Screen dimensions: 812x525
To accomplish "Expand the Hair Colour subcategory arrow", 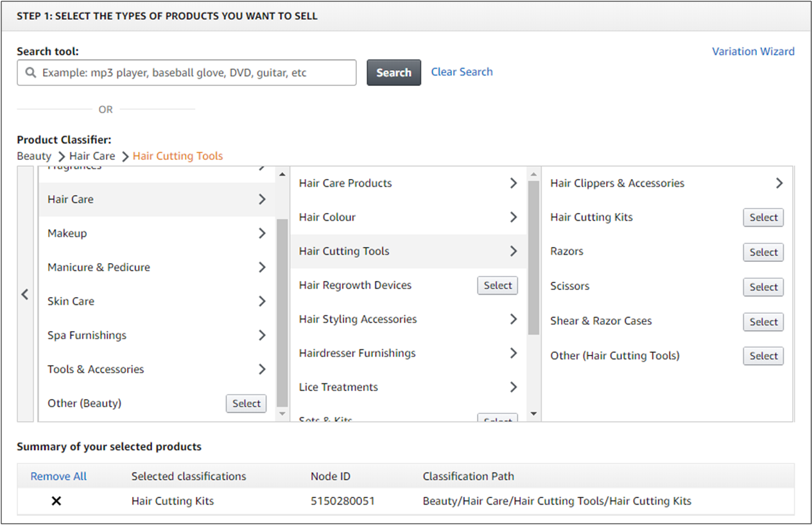I will [x=513, y=218].
